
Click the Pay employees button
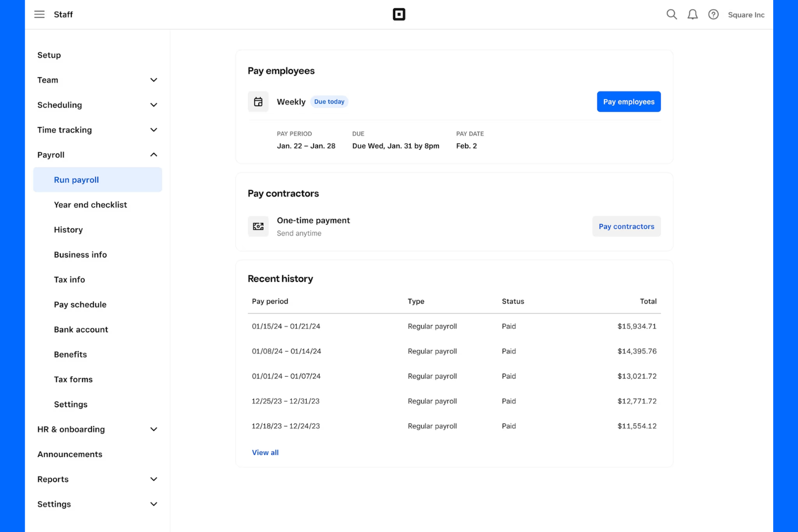629,101
